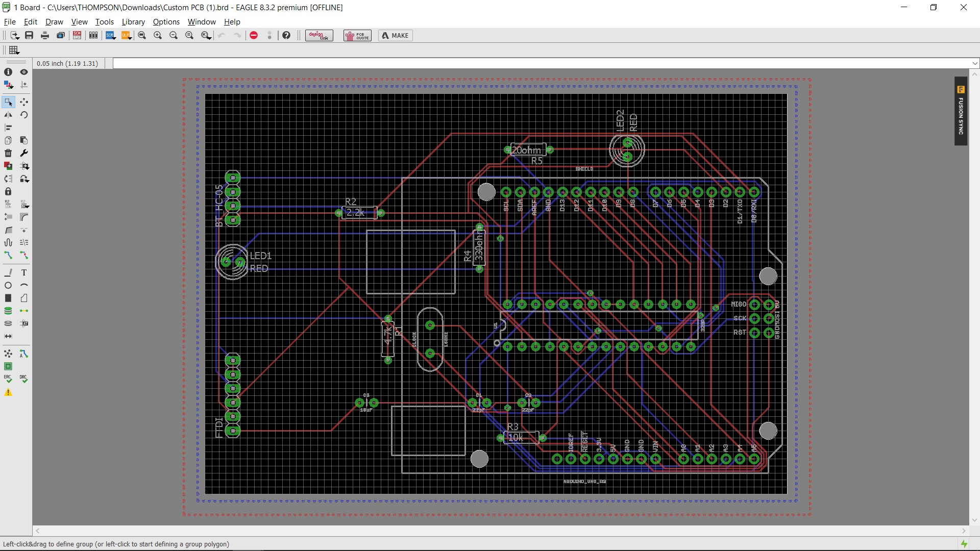Click the Ripup tool icon
The image size is (980, 551).
click(24, 255)
